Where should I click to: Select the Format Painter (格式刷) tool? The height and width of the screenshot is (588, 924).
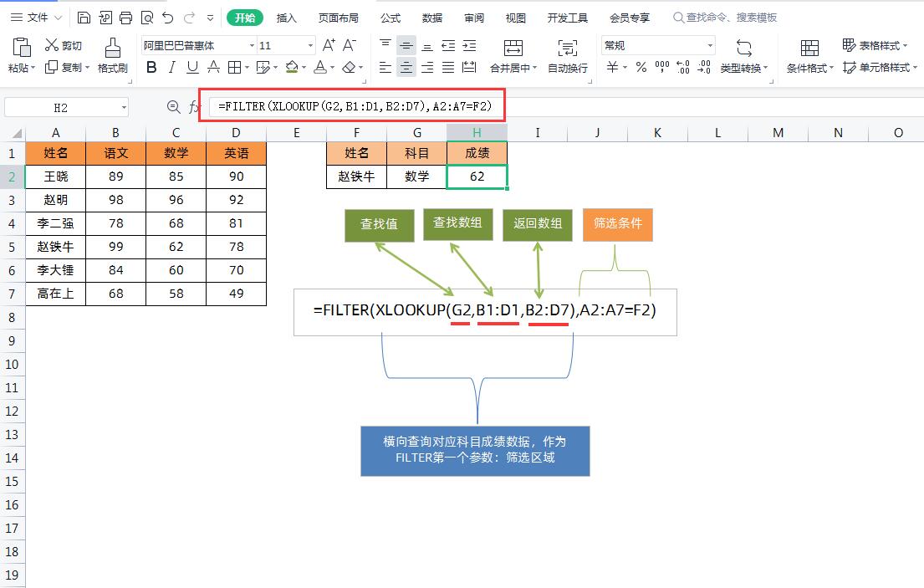112,55
